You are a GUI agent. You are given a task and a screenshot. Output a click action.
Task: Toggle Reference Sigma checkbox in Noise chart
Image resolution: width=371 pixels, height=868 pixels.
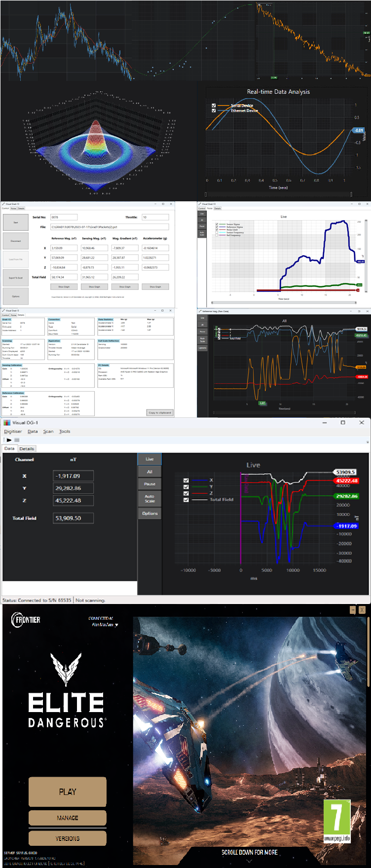point(217,227)
